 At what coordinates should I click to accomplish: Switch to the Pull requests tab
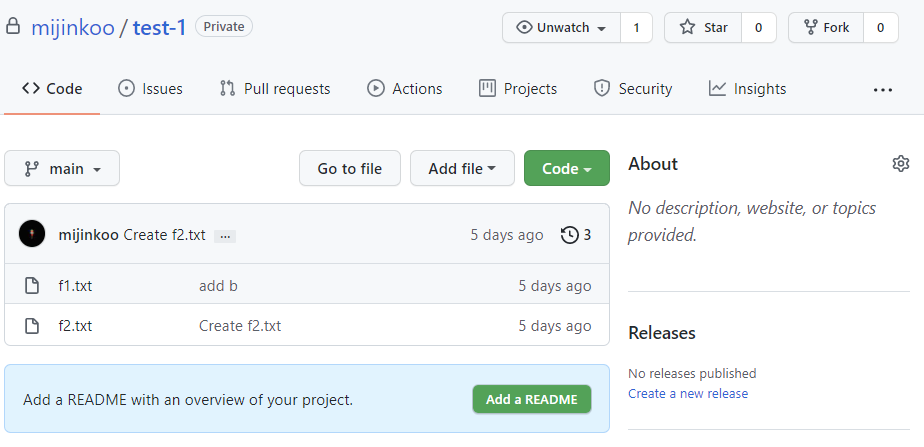(275, 89)
